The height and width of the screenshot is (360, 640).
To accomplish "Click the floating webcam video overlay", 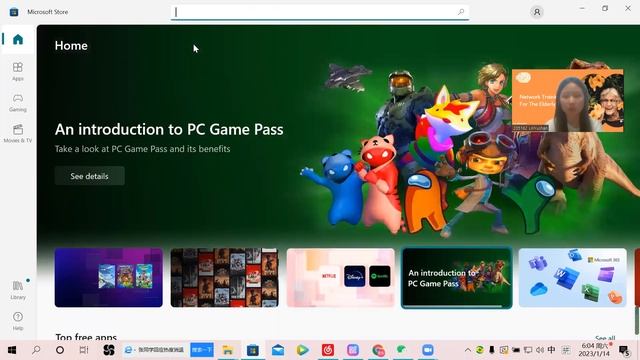I will tap(568, 100).
